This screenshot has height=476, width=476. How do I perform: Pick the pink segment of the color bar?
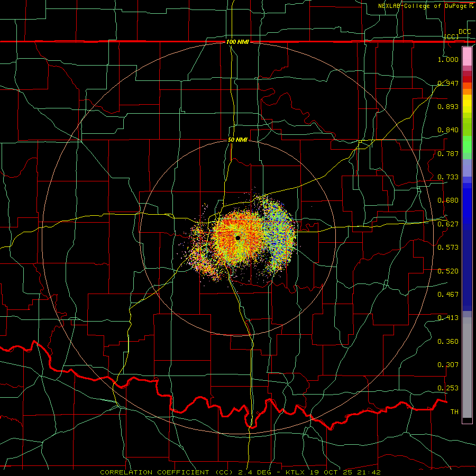click(x=467, y=56)
